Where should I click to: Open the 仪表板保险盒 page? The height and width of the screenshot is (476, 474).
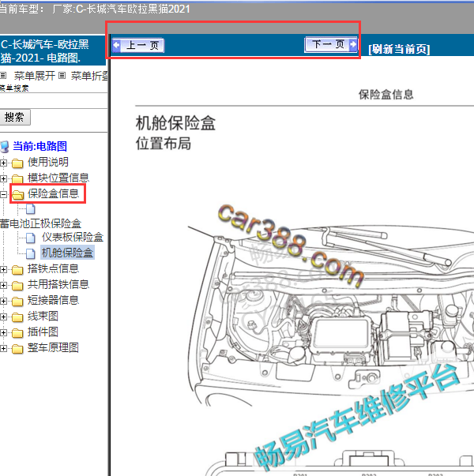pos(73,237)
